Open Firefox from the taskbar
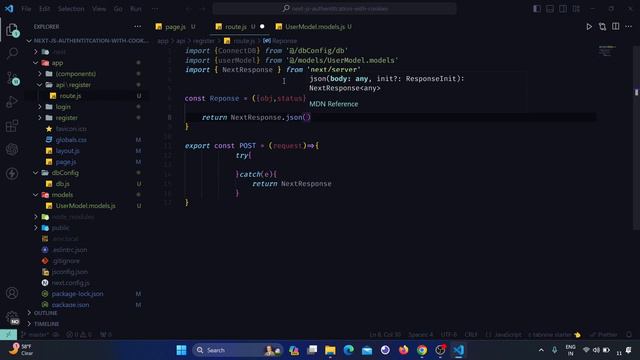This screenshot has width=640, height=360. point(403,350)
